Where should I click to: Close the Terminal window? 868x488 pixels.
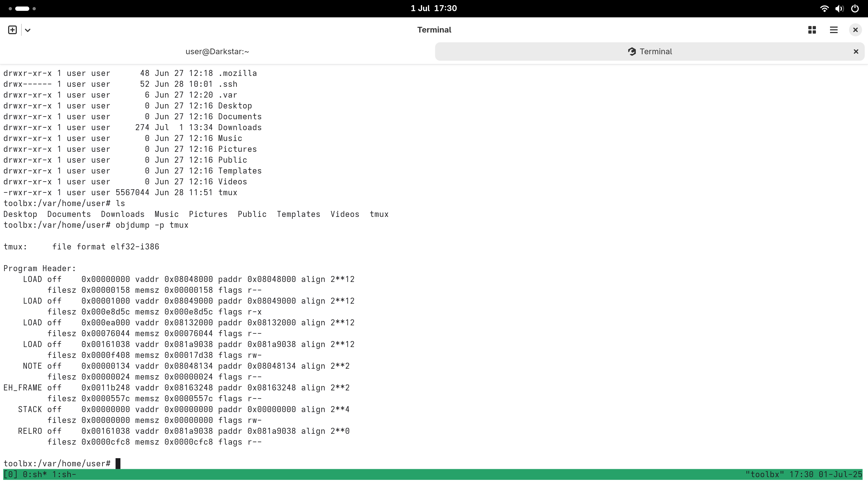coord(855,30)
